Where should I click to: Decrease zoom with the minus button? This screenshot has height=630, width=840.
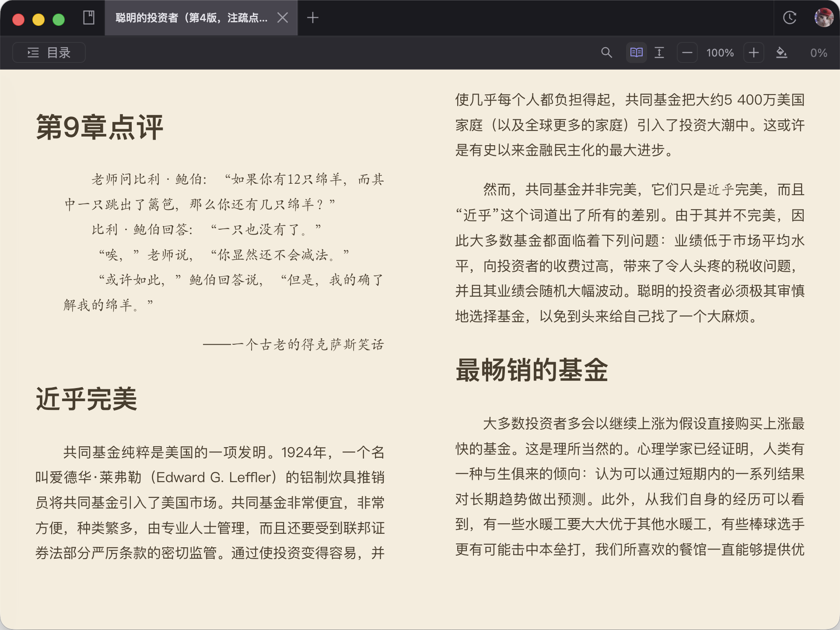tap(687, 53)
